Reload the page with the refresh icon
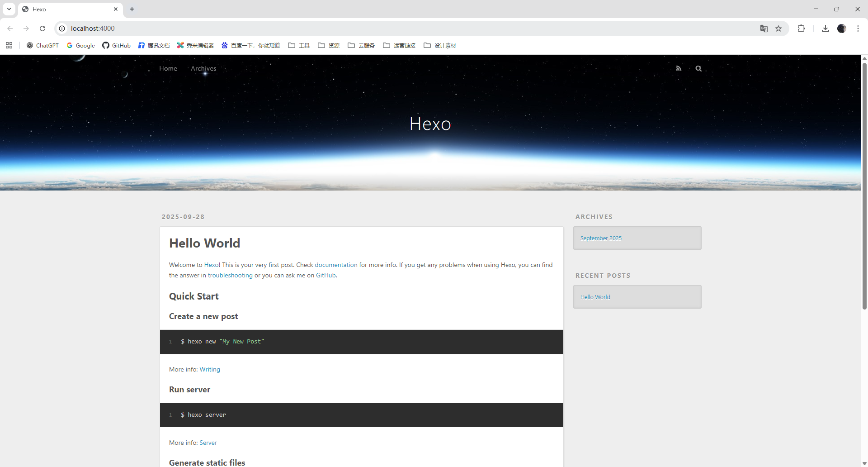The image size is (868, 467). point(42,29)
